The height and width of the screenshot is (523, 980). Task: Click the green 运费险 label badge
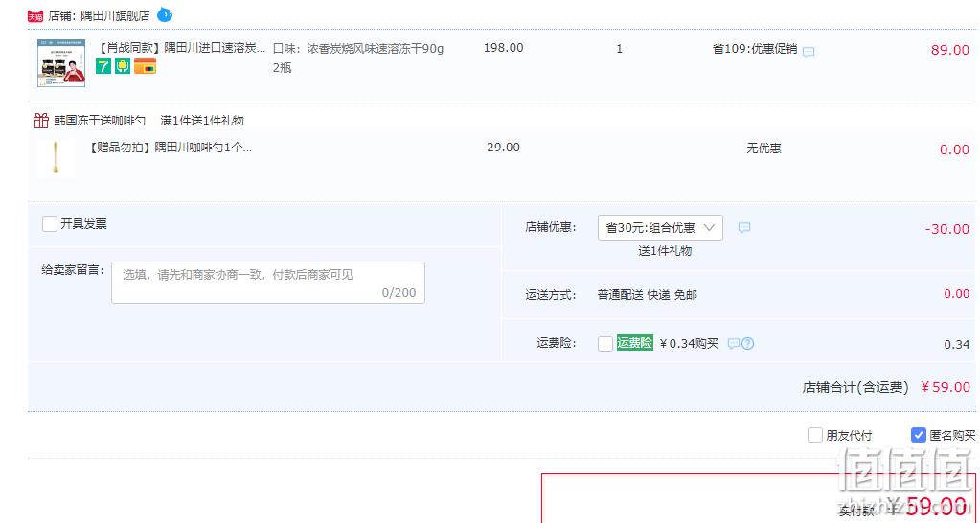(x=634, y=342)
